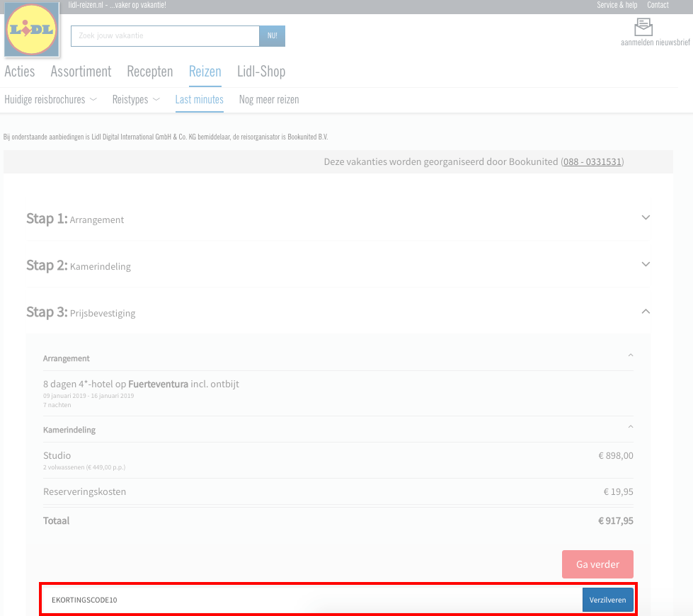Open the newsletter envelope icon
Image resolution: width=693 pixels, height=616 pixels.
(x=643, y=26)
